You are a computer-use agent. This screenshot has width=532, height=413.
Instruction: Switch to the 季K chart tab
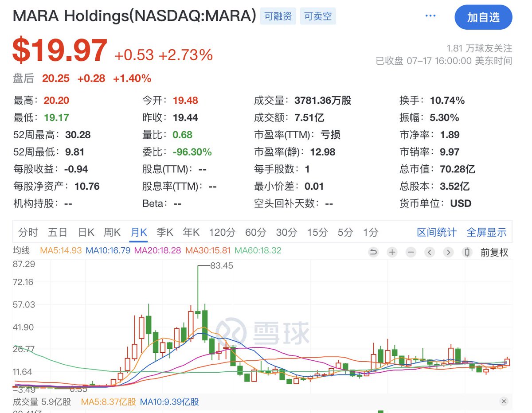165,232
